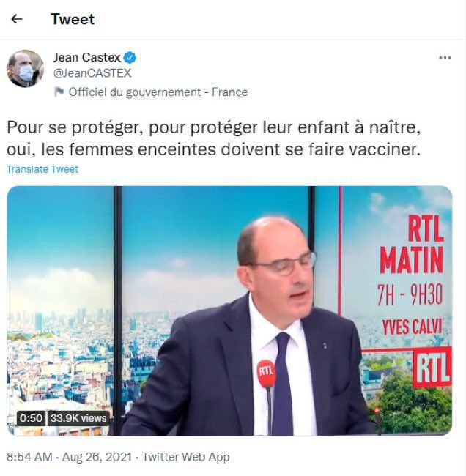Play the RTL Matin interview video
The height and width of the screenshot is (476, 466).
tap(229, 310)
